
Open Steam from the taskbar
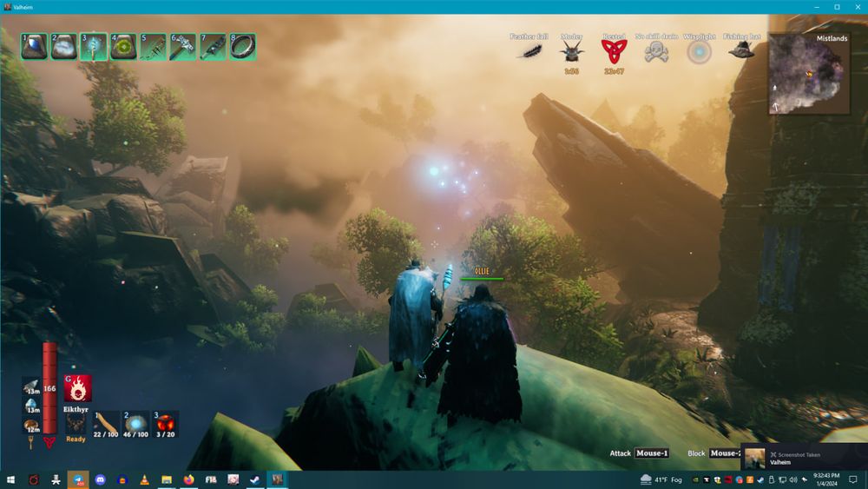pos(255,479)
